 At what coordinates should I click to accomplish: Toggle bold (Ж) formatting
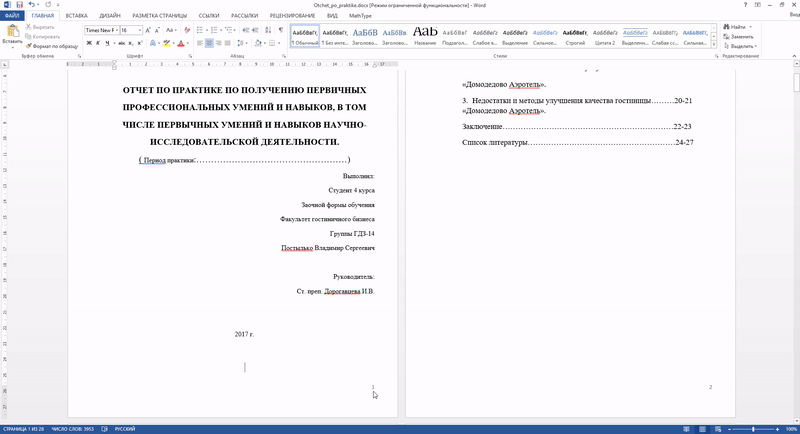pos(89,43)
